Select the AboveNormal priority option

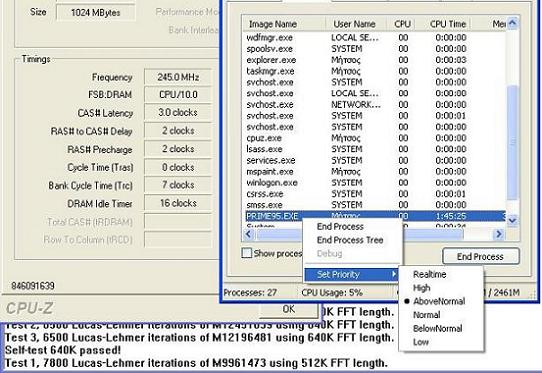coord(439,301)
